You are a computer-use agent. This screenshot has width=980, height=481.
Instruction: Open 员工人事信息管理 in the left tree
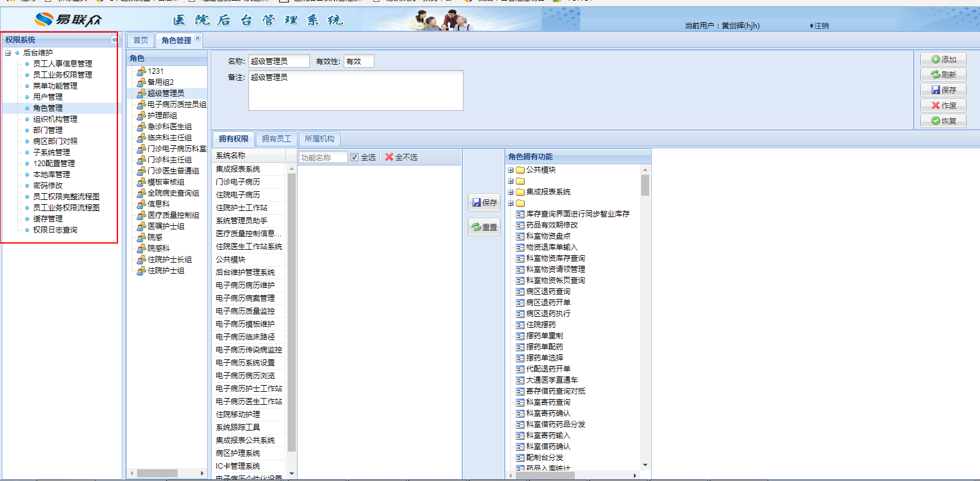point(63,64)
